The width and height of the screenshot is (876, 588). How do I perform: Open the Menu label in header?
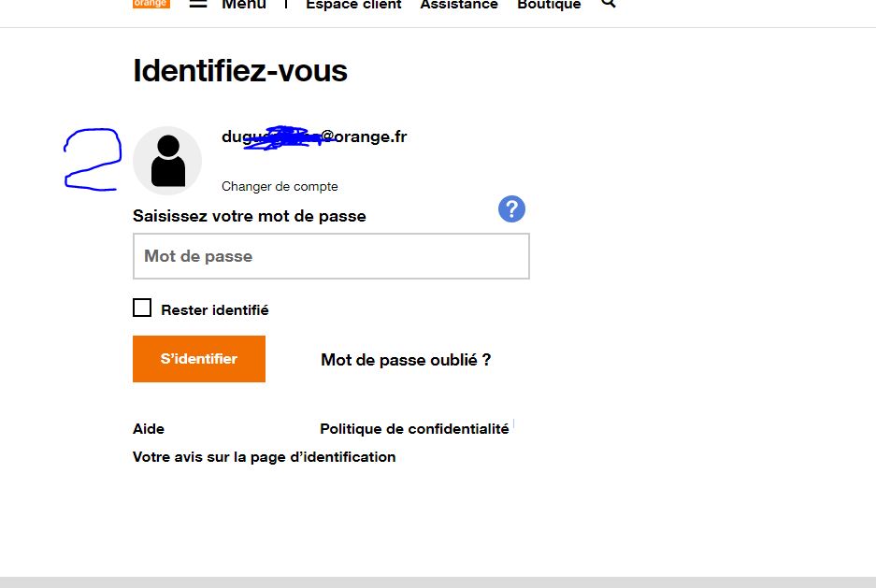click(243, 5)
